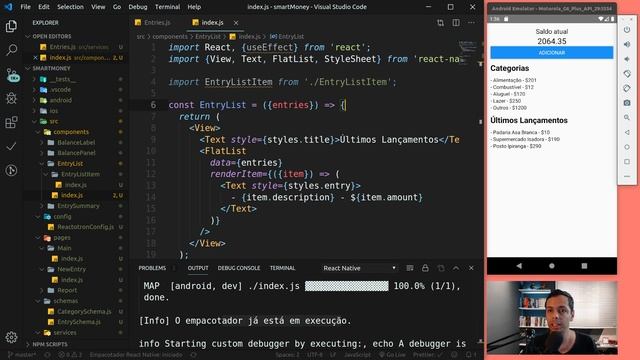
Task: Click emulator toolbar back triangle
Action: (627, 133)
